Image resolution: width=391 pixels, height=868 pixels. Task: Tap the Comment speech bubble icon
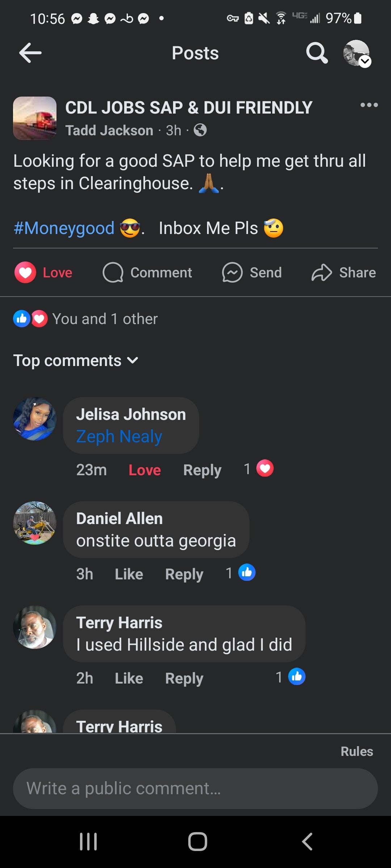(x=113, y=272)
